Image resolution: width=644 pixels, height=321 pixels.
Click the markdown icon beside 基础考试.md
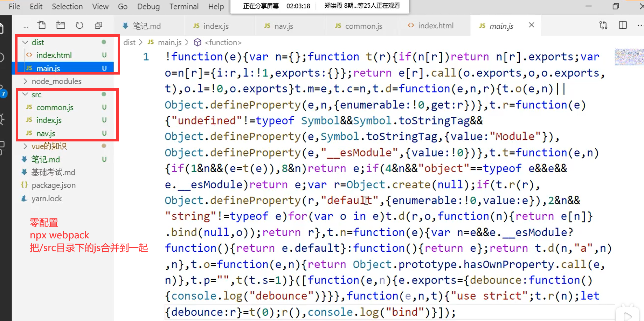24,172
